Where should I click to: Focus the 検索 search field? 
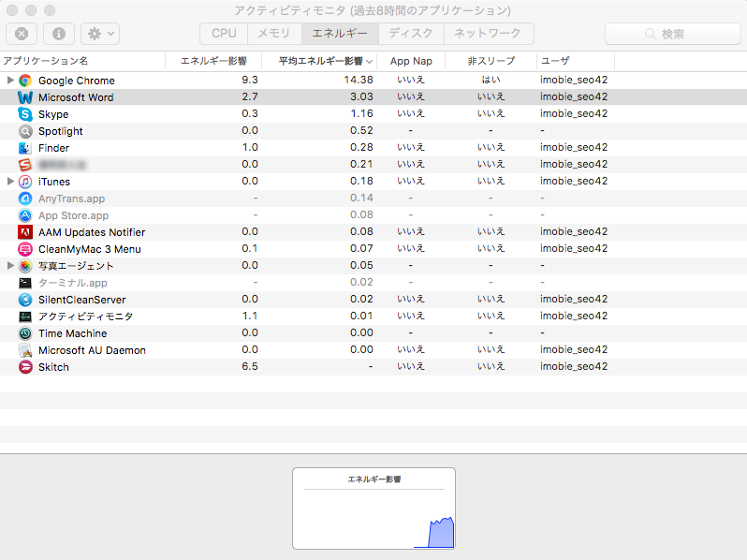pos(673,34)
